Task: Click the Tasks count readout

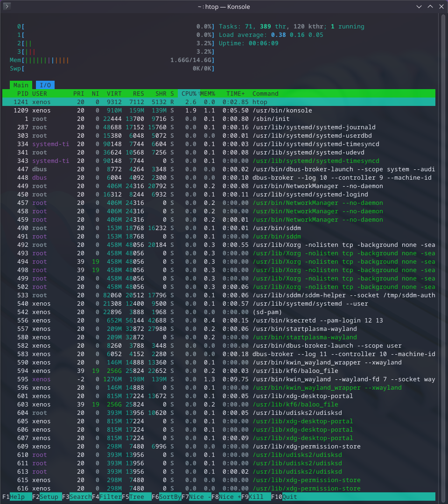Action: click(x=292, y=26)
